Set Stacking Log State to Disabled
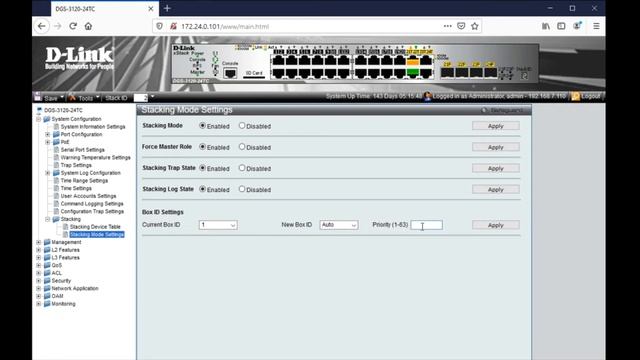This screenshot has width=640, height=360. pos(242,189)
